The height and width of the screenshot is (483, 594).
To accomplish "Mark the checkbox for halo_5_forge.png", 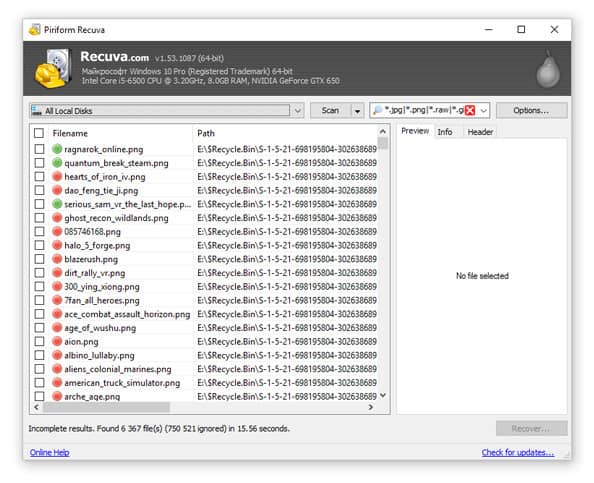I will point(39,245).
